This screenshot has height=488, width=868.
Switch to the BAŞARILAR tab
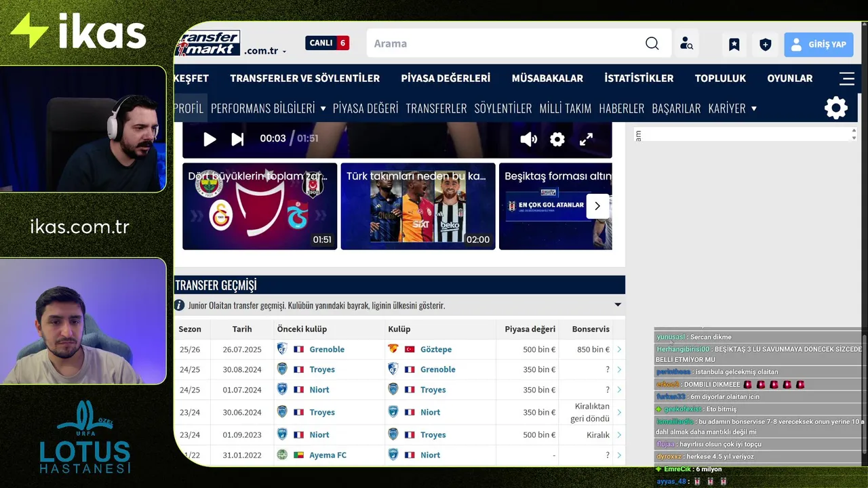676,108
